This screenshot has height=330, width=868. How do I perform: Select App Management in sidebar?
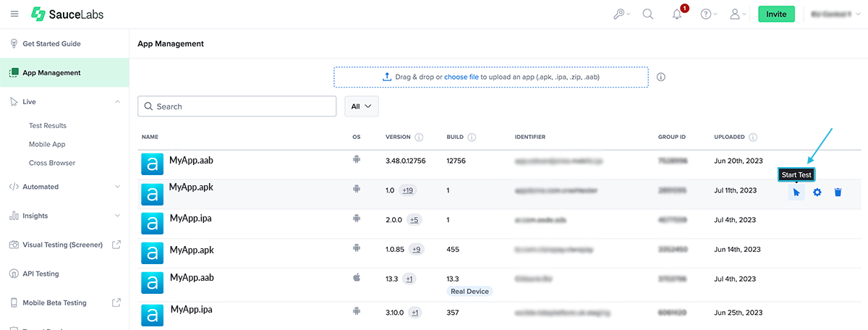click(x=51, y=73)
